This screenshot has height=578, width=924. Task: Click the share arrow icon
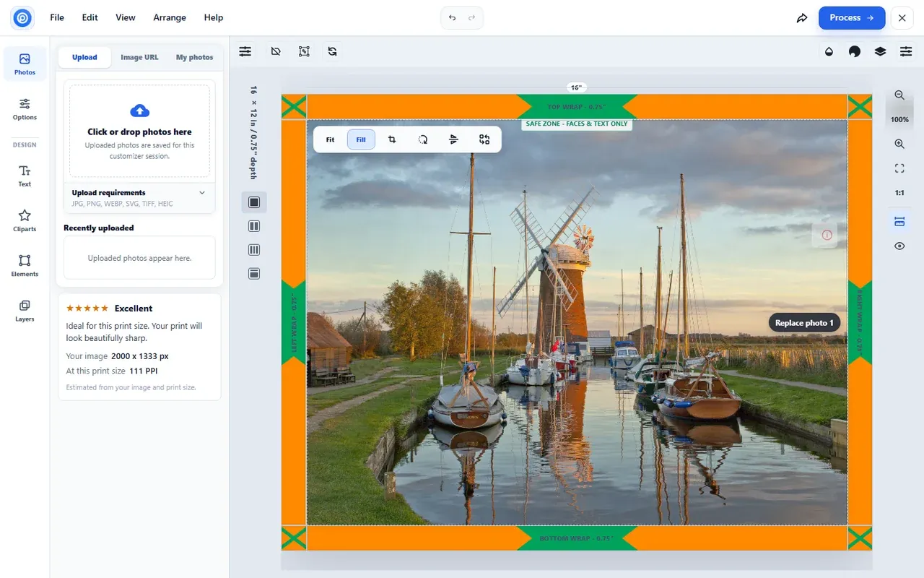(x=802, y=18)
